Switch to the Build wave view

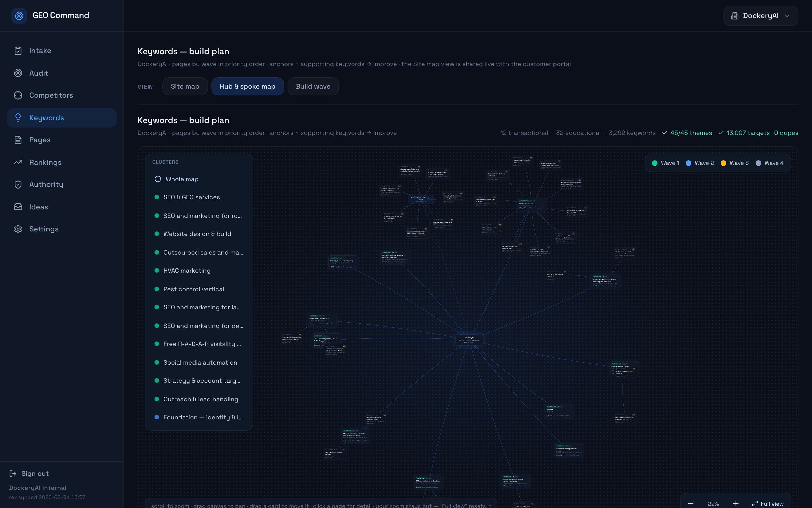pos(313,86)
